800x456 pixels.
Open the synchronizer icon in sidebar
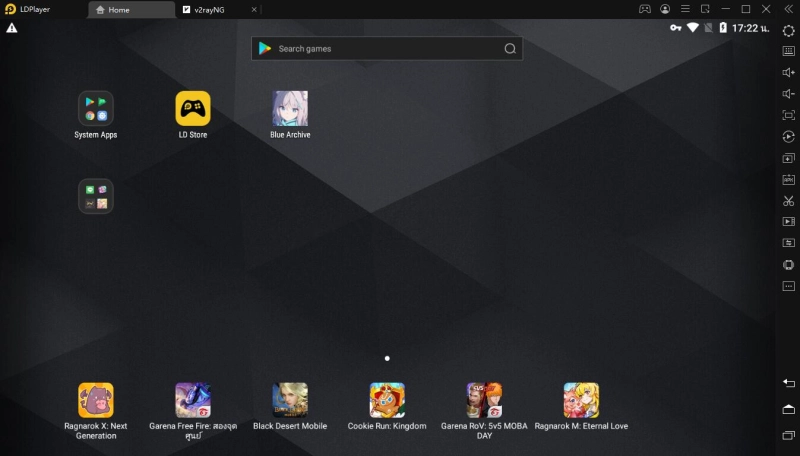[x=788, y=243]
